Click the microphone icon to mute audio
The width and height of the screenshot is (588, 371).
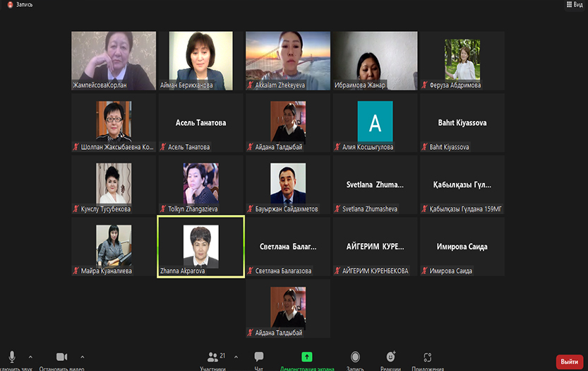pyautogui.click(x=12, y=357)
